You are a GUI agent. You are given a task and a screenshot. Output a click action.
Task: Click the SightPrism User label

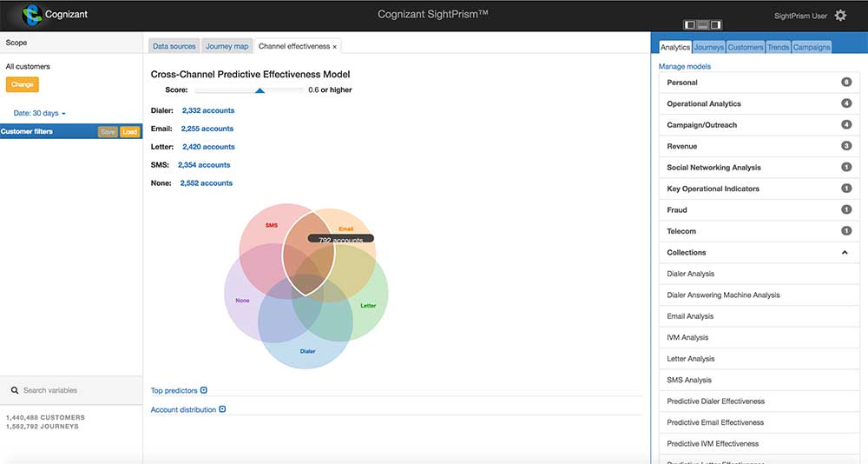[x=800, y=17]
